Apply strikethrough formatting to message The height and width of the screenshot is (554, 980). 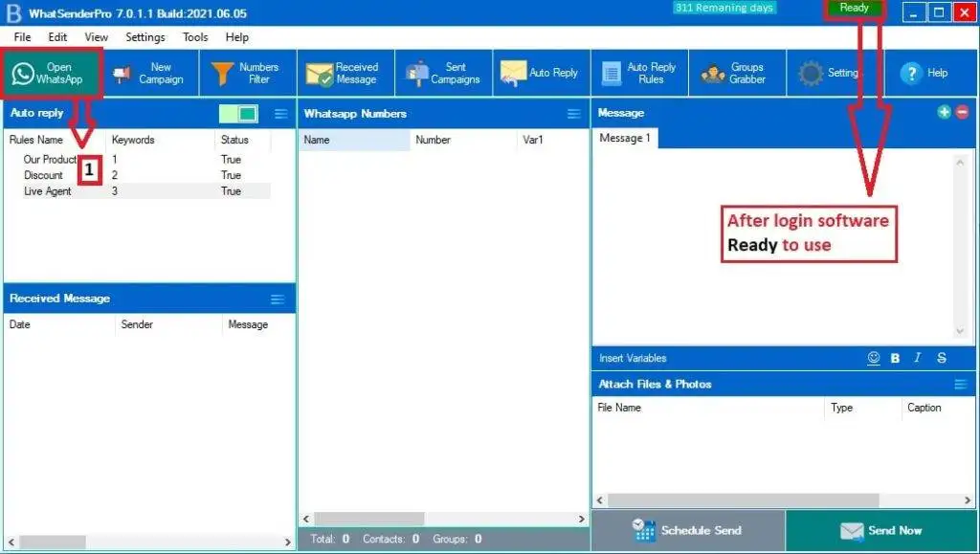coord(942,358)
